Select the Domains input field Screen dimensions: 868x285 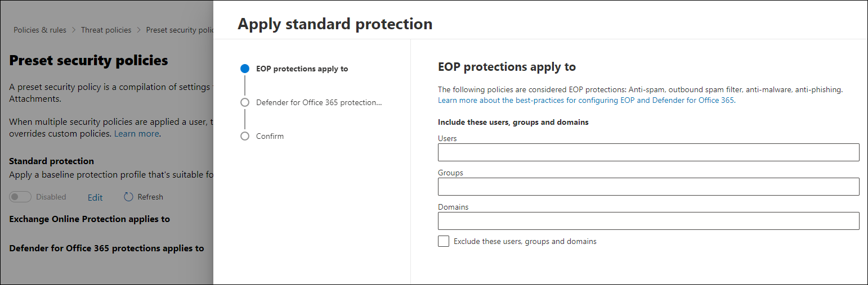pyautogui.click(x=648, y=221)
